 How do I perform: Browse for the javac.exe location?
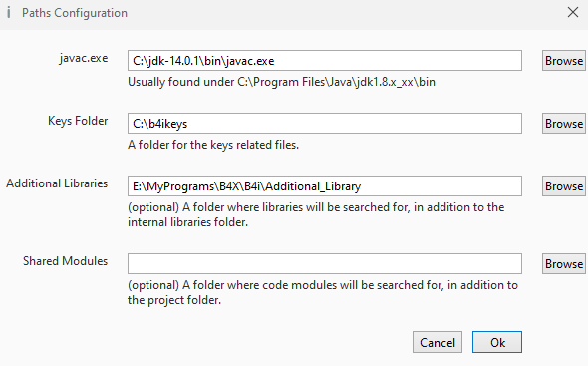564,61
